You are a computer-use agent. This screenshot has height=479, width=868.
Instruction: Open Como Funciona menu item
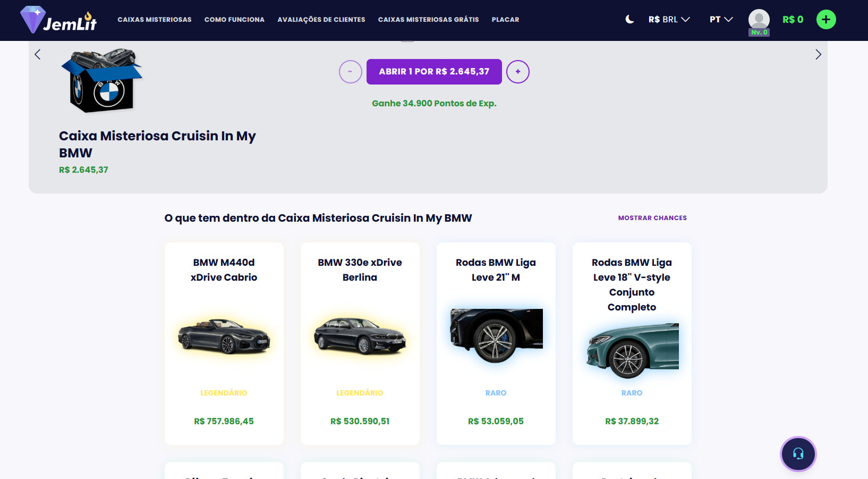click(234, 20)
